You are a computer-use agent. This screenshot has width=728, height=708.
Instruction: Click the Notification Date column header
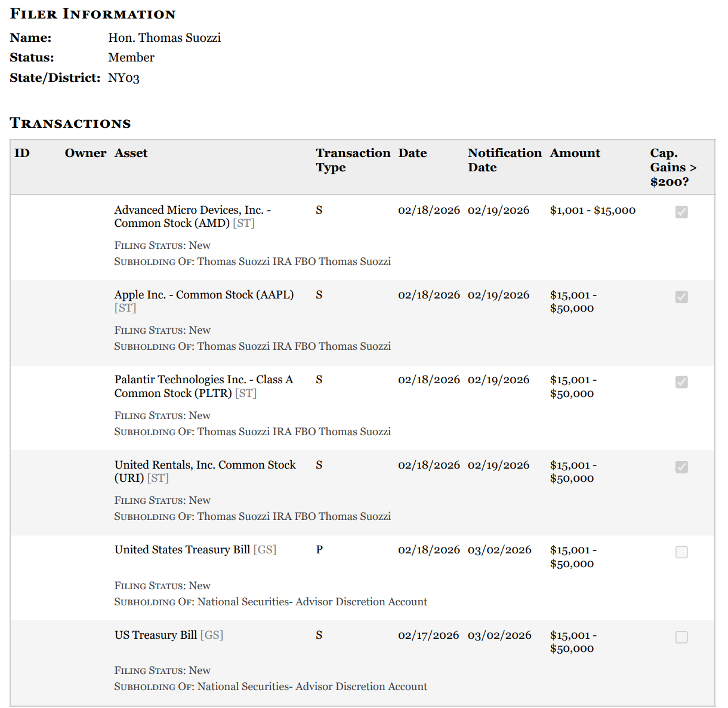tap(504, 160)
